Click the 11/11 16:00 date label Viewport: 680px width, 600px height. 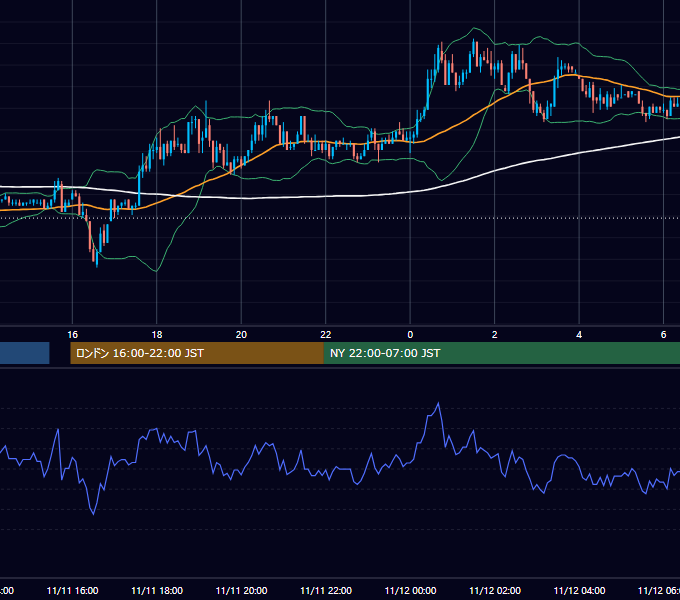pos(72,590)
